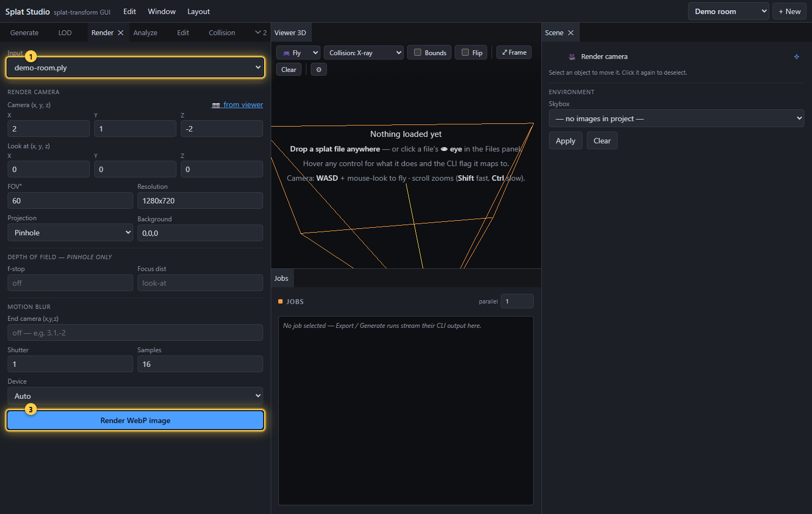Screen dimensions: 812x514
Task: Open the Collision: X-ray dropdown
Action: tap(364, 52)
